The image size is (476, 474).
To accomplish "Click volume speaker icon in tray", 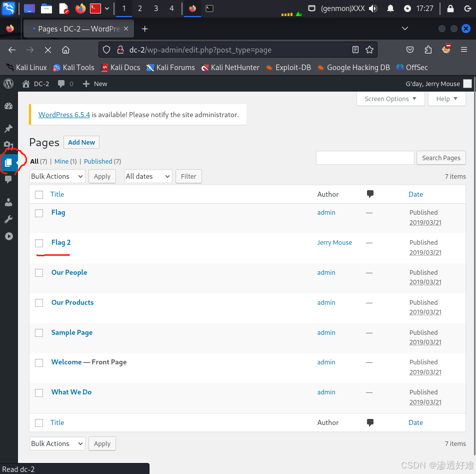I will 373,8.
